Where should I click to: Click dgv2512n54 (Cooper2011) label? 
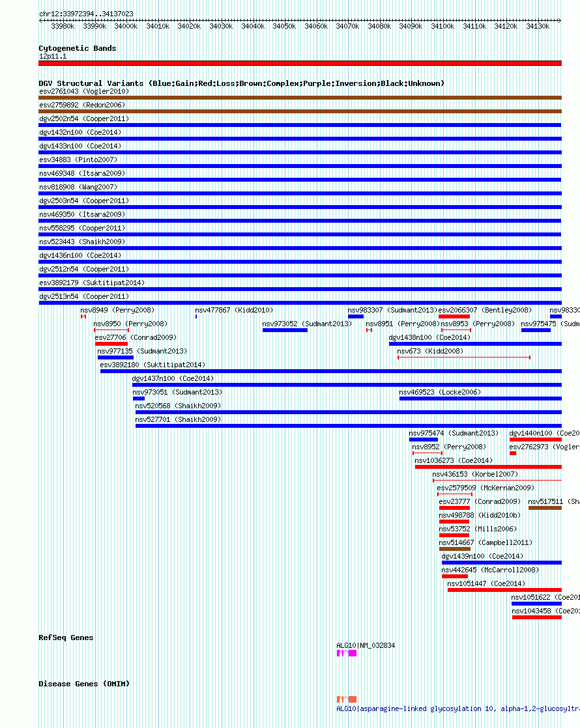pos(84,270)
